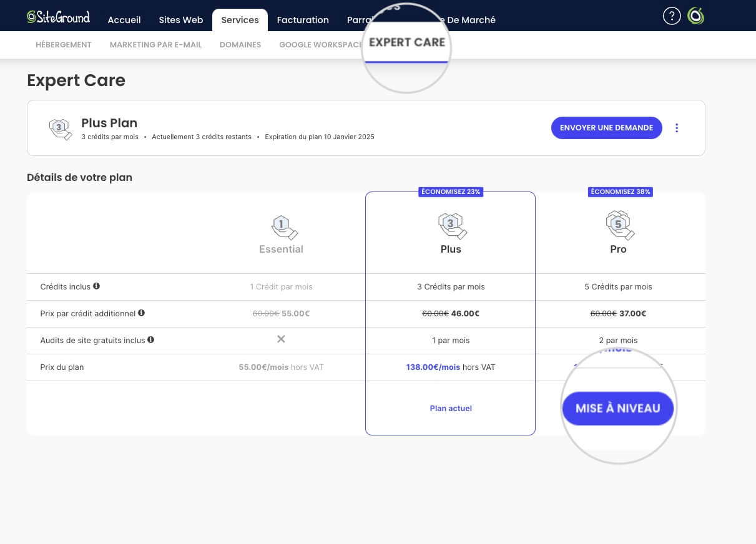
Task: Click the X mark in the Essential audits cell
Action: pyautogui.click(x=281, y=339)
